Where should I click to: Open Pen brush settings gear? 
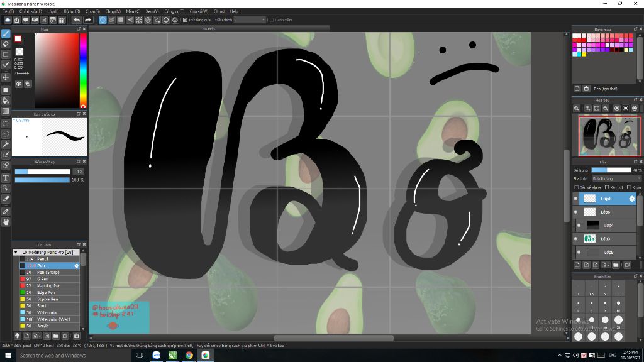[x=76, y=266]
